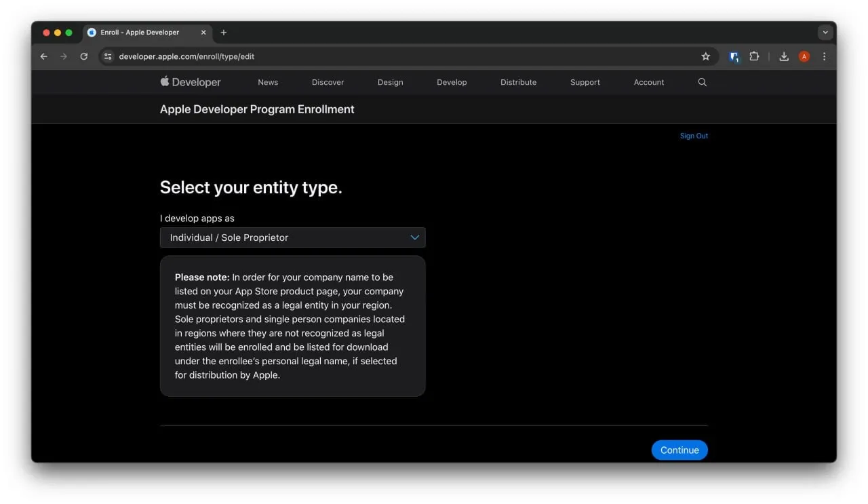The image size is (868, 504).
Task: Click the 'I develop apps as' label
Action: (197, 218)
